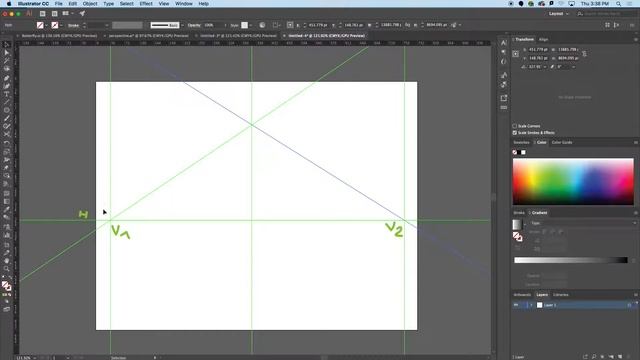Click the Adobe Stock search field
Viewport: 640px width, 360px height.
(607, 14)
